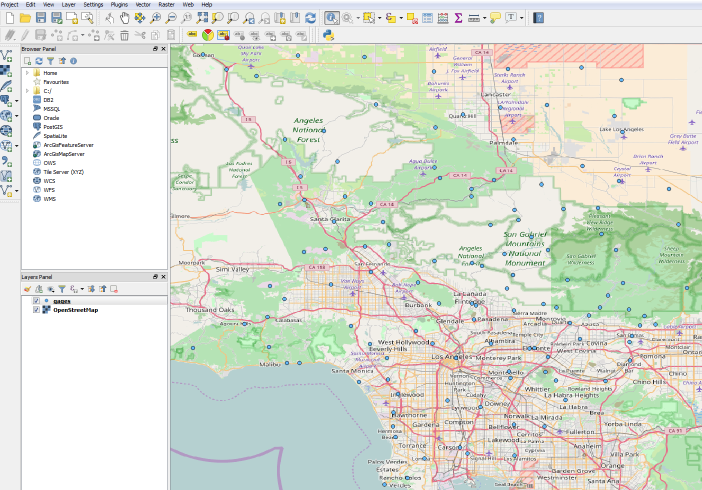
Task: Select the gages layer name
Action: [x=62, y=301]
